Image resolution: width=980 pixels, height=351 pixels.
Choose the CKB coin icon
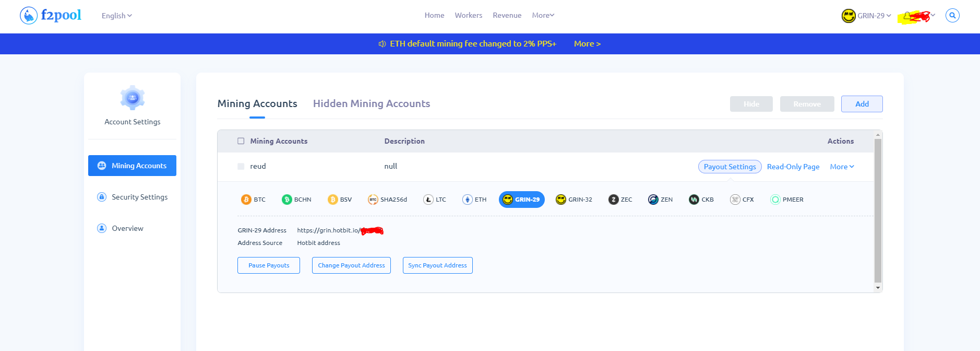click(x=694, y=200)
